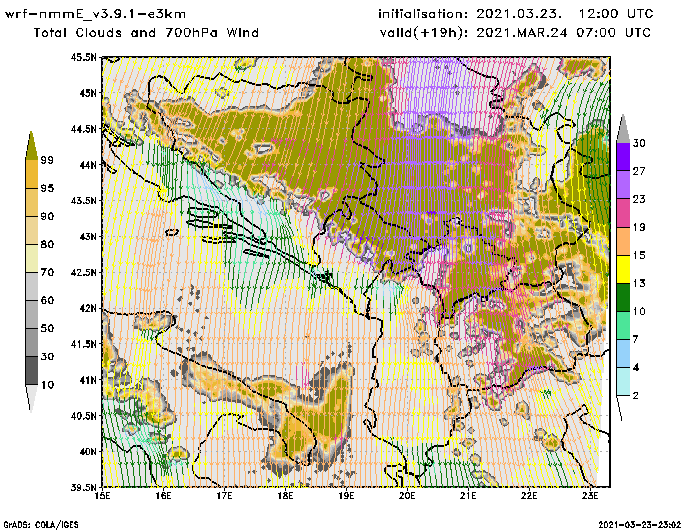Click the '18E' longitude axis label
Viewport: 700px width, 530px height.
click(x=285, y=496)
